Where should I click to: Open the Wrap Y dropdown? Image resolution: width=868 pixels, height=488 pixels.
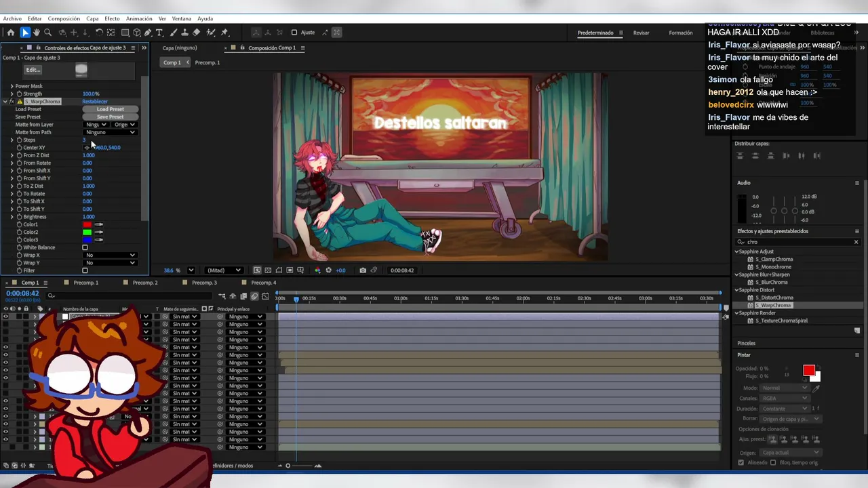(x=111, y=263)
